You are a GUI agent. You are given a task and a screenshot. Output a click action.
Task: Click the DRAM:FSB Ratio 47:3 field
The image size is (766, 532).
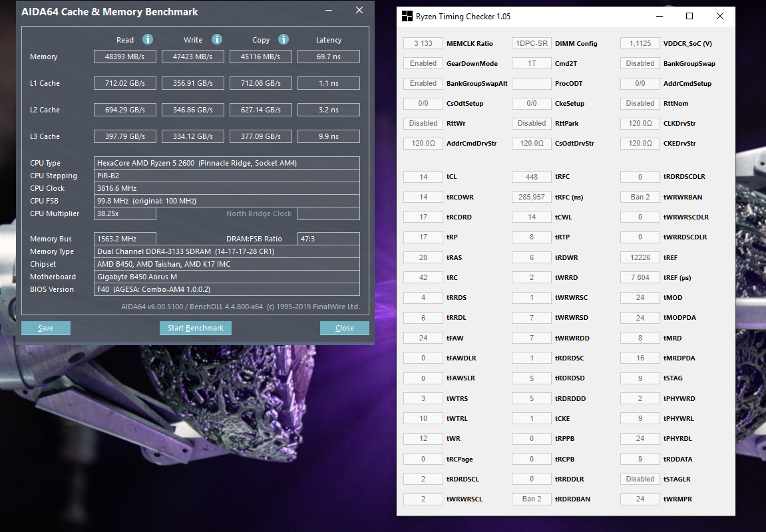328,239
